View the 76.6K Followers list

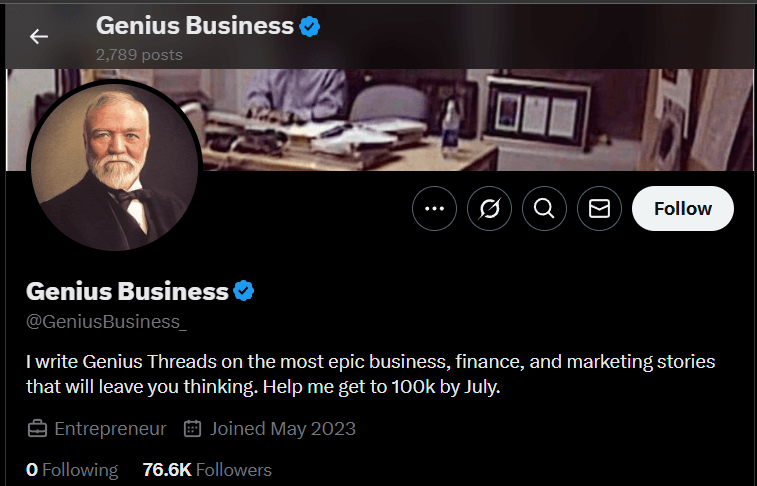(x=207, y=470)
